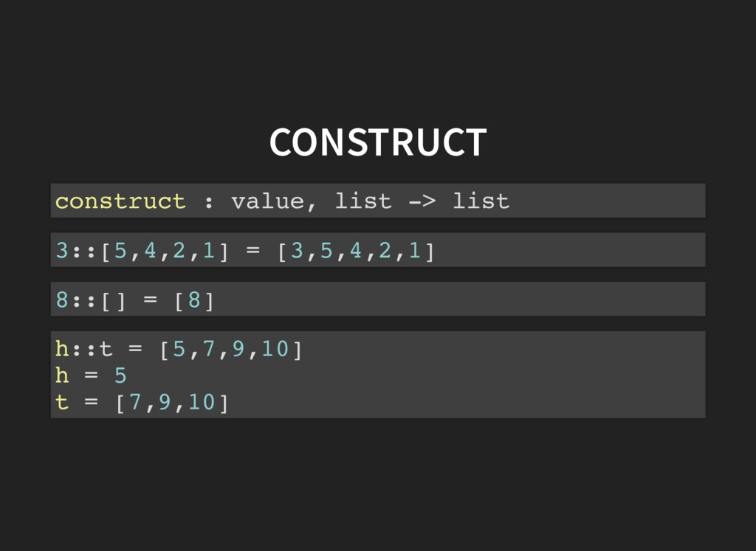Click the yellow t starting the last line
This screenshot has height=551, width=756.
point(62,403)
